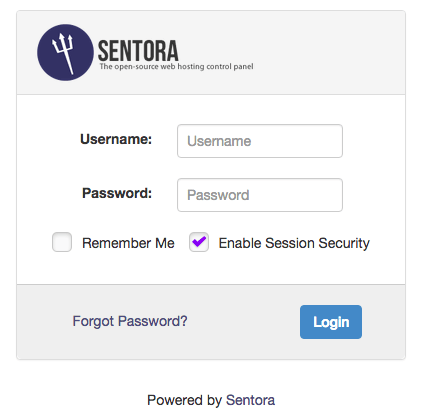The width and height of the screenshot is (423, 419).
Task: Click the Remember Me label text
Action: (128, 243)
